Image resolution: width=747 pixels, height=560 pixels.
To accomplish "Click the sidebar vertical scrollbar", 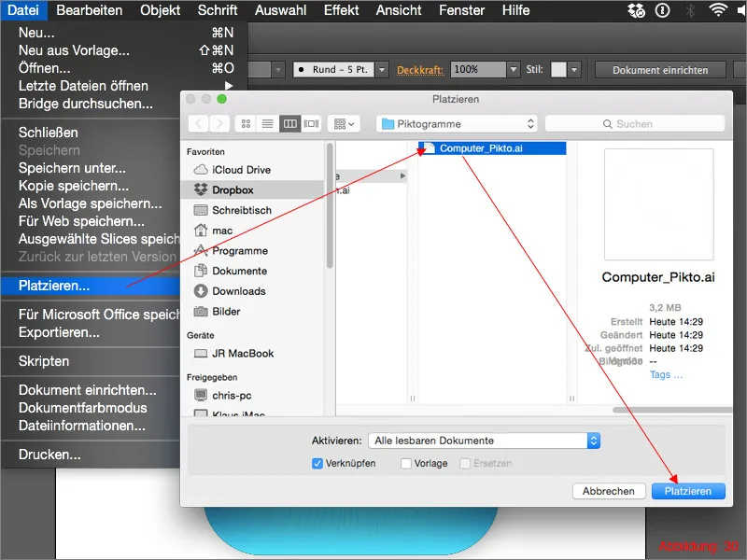I will (x=330, y=206).
